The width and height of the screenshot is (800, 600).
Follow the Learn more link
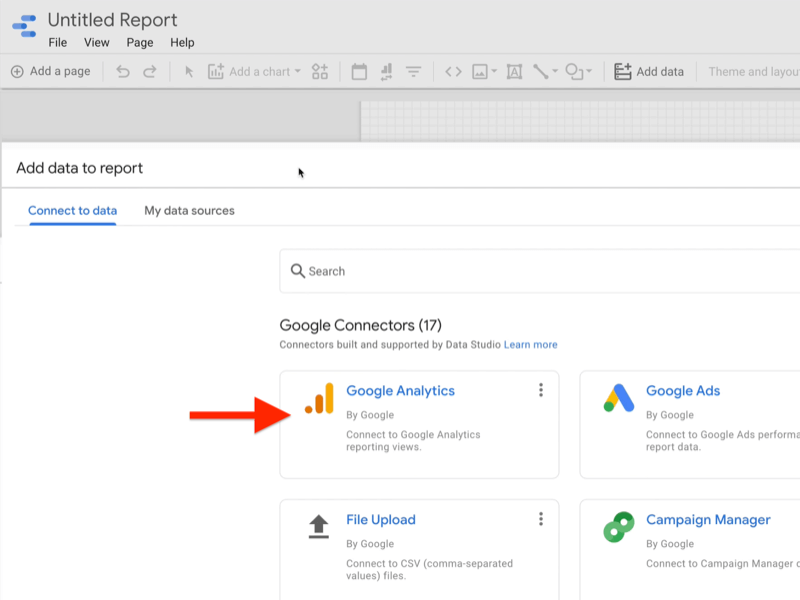click(531, 345)
